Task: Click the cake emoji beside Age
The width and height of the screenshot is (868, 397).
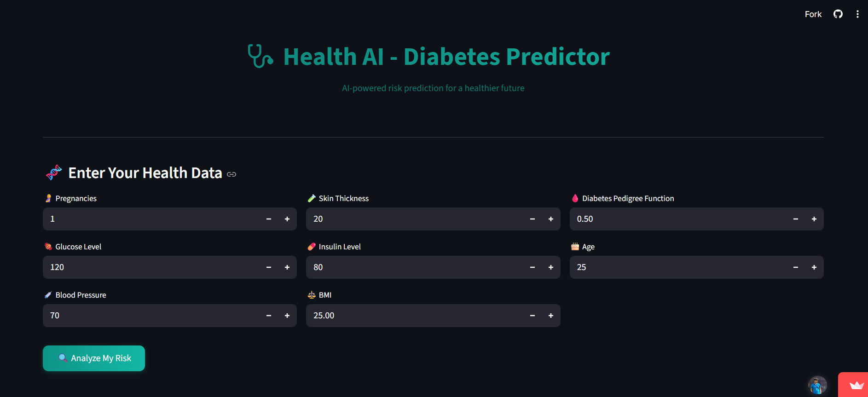Action: coord(575,246)
